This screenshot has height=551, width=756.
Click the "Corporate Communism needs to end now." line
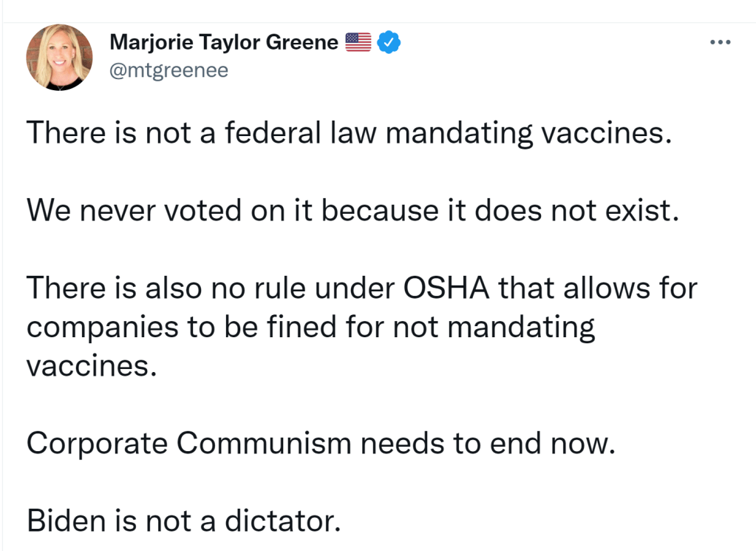(321, 444)
